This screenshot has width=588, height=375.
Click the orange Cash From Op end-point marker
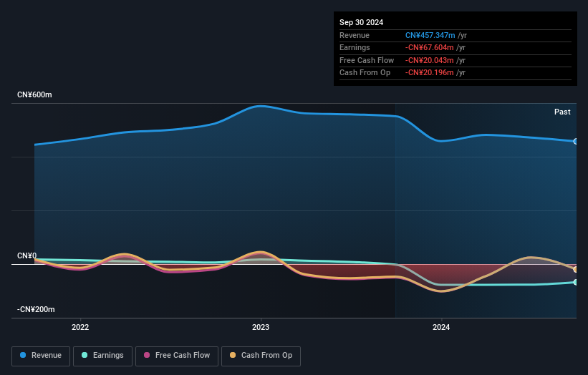pyautogui.click(x=576, y=270)
